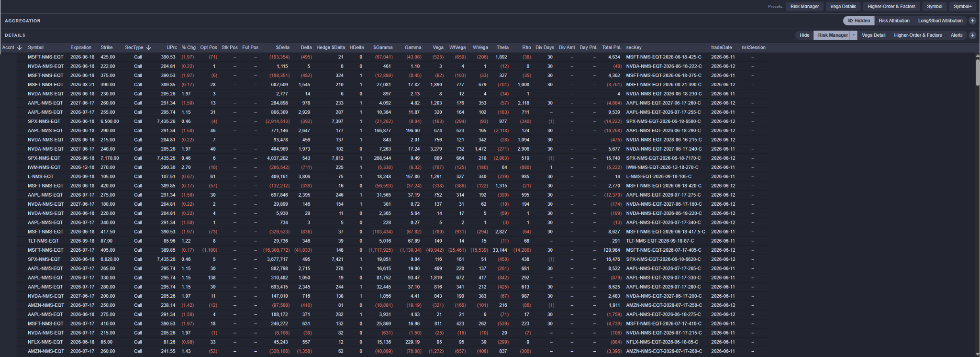
Task: Sort by the Hedge $Delta column header
Action: tap(331, 47)
